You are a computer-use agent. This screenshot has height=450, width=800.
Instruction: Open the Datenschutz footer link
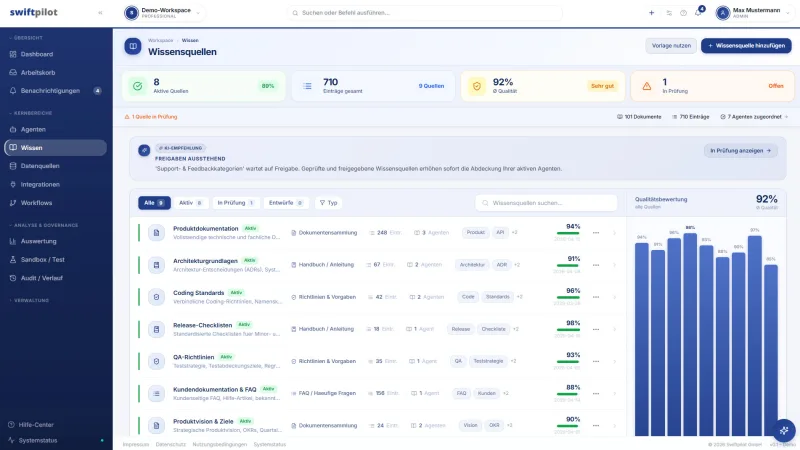click(x=171, y=444)
